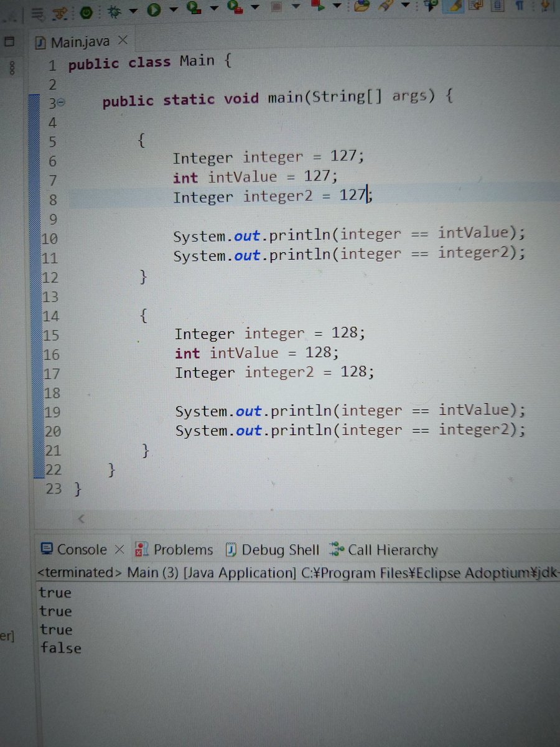The width and height of the screenshot is (560, 747).
Task: Collapse the main method fold marker at line 3
Action: pos(62,103)
